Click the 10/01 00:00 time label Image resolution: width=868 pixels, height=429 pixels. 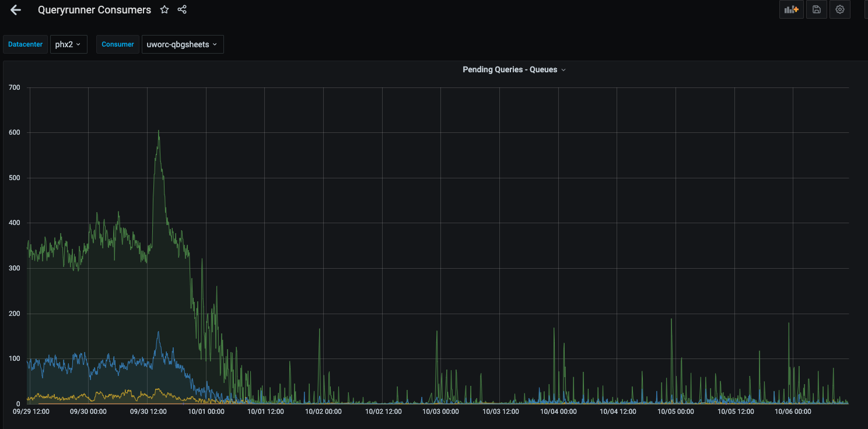pos(206,412)
